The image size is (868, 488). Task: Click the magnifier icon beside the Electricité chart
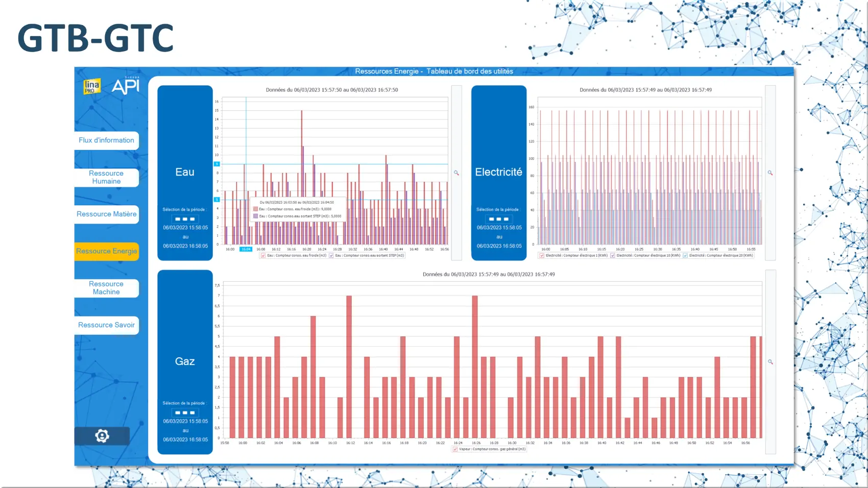pyautogui.click(x=770, y=173)
